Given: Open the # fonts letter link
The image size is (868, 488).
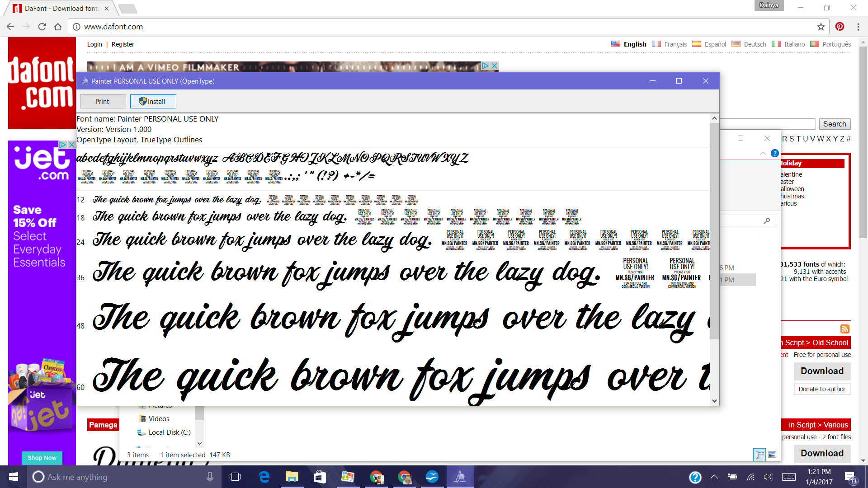Looking at the screenshot, I should (x=849, y=139).
